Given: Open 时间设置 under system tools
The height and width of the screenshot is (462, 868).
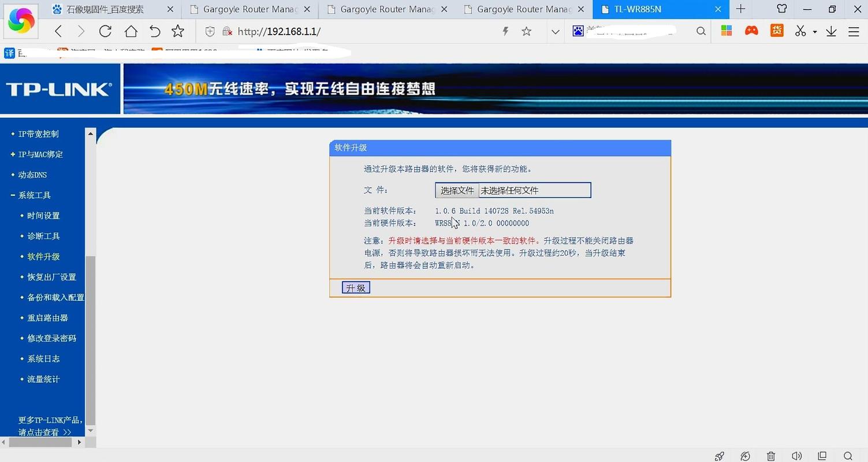Looking at the screenshot, I should [43, 216].
